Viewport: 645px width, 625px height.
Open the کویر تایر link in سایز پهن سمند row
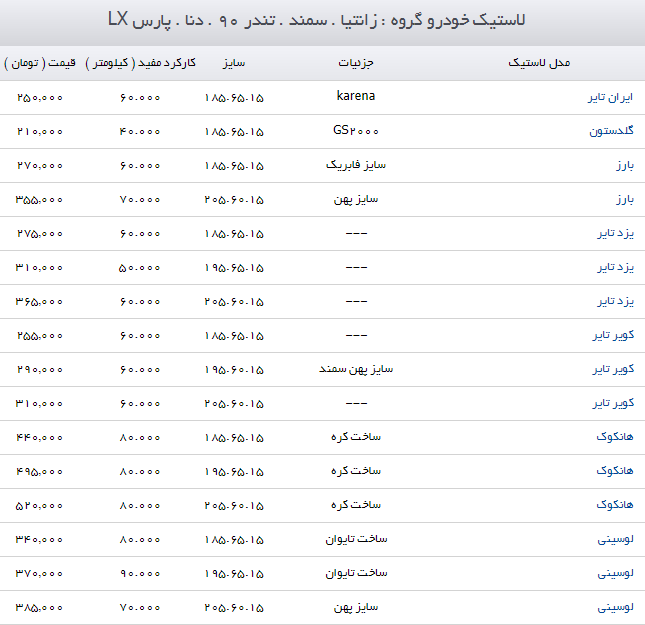tap(613, 369)
